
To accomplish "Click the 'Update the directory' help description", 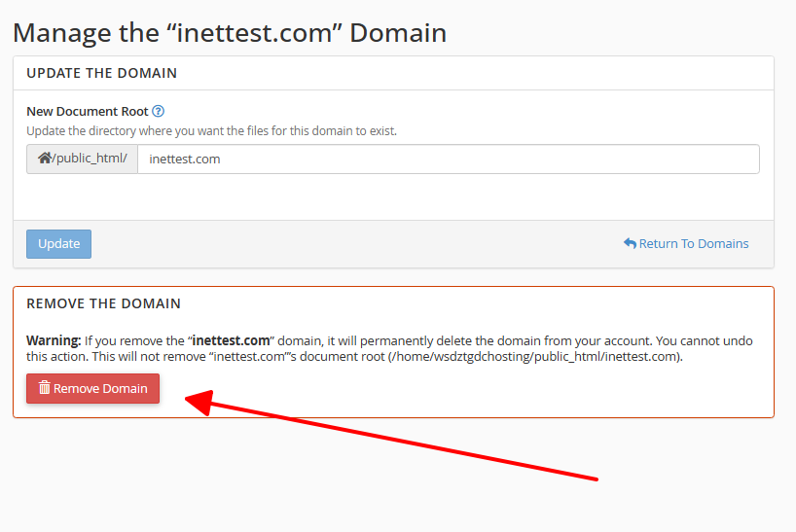I will click(x=212, y=131).
